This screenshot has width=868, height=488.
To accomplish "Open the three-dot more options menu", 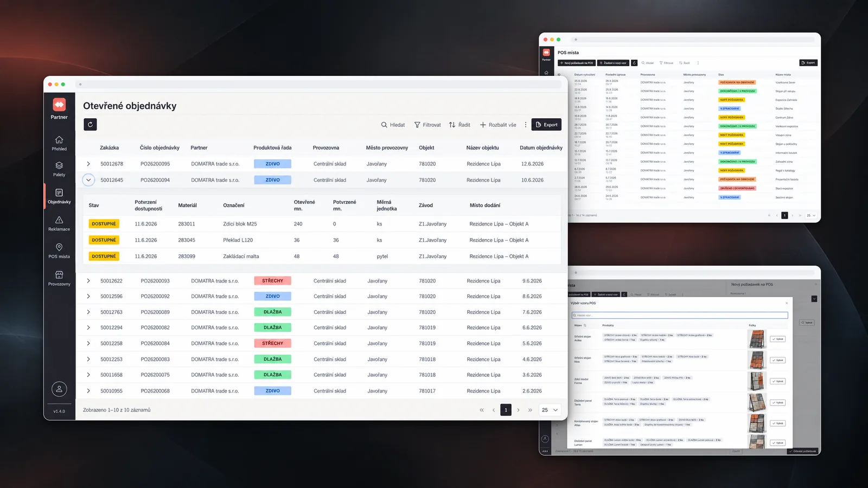I will pyautogui.click(x=525, y=125).
